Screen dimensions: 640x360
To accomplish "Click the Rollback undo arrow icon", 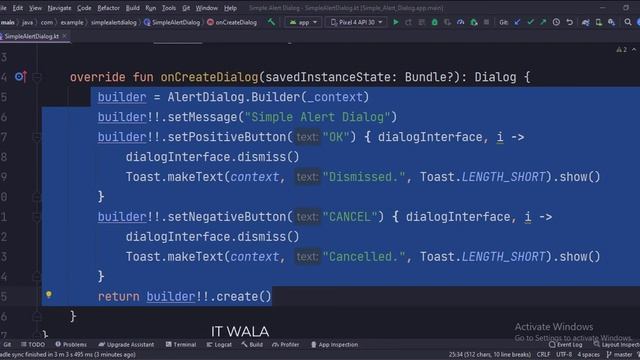I will tap(569, 22).
